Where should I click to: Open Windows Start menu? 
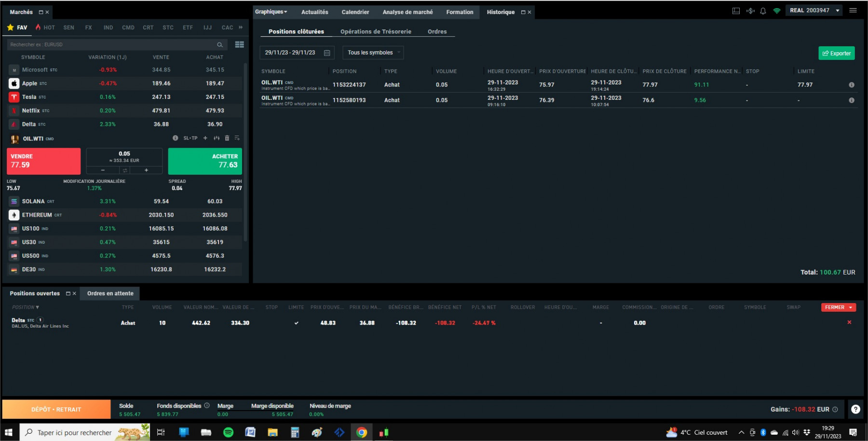9,432
